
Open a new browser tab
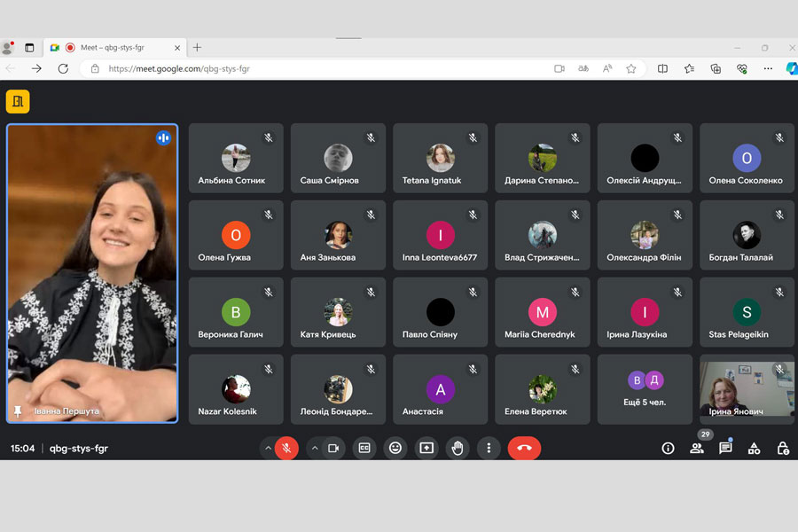(x=198, y=47)
